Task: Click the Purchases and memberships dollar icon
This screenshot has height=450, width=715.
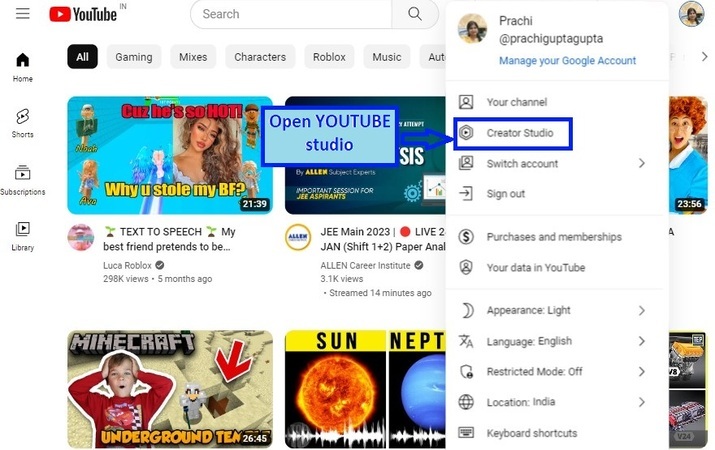Action: [466, 237]
